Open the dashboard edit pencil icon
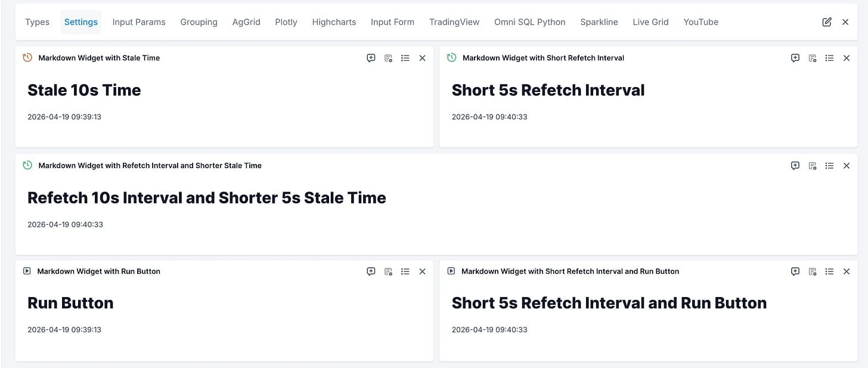This screenshot has height=368, width=868. 827,21
